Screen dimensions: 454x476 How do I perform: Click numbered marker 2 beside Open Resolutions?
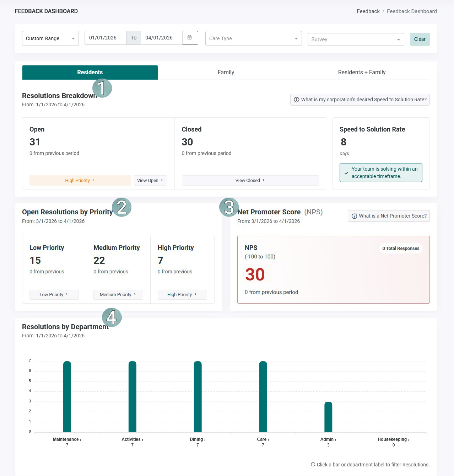coord(121,207)
